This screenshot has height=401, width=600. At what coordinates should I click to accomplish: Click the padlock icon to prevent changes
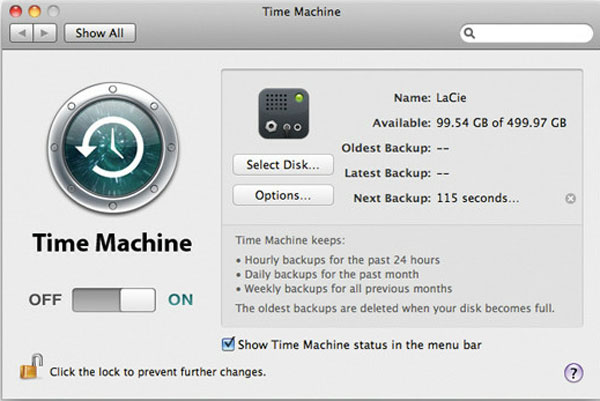(x=27, y=370)
